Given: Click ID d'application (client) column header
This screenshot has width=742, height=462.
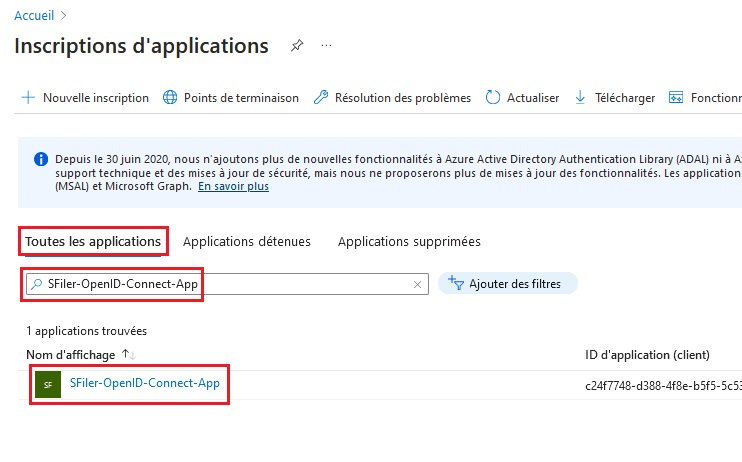Looking at the screenshot, I should 647,355.
